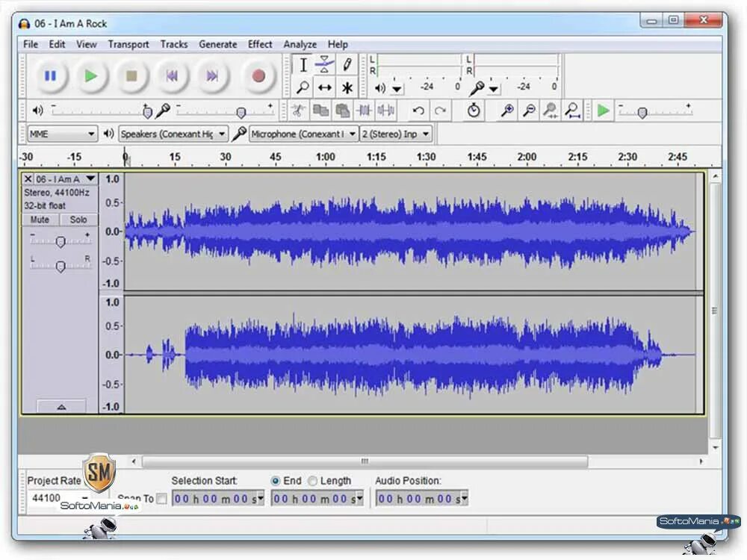Open the MME audio host dropdown
The width and height of the screenshot is (747, 560).
tap(63, 134)
